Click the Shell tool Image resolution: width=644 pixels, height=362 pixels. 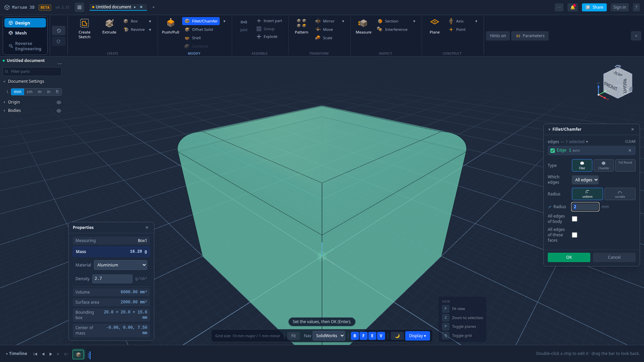click(x=193, y=38)
